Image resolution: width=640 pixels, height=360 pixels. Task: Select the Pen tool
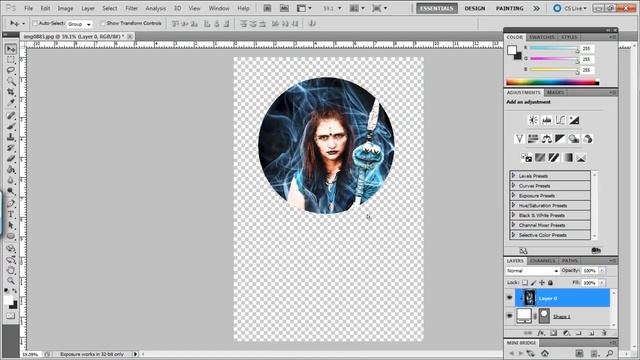point(11,203)
